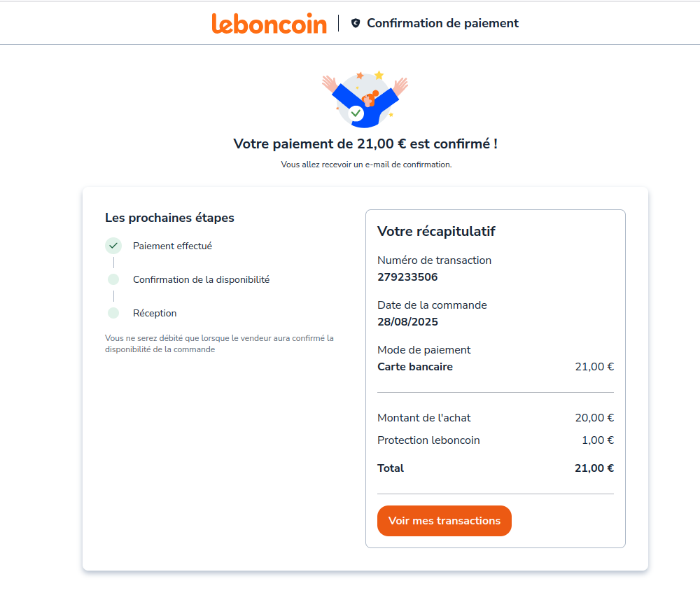Open Voir mes transactions
The height and width of the screenshot is (614, 700).
coord(444,521)
